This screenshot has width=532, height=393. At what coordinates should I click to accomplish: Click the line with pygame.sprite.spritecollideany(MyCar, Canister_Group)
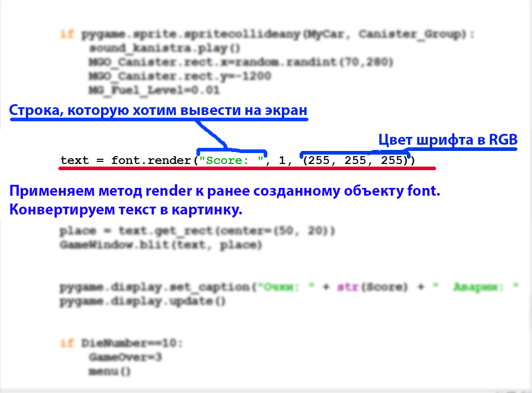[267, 34]
